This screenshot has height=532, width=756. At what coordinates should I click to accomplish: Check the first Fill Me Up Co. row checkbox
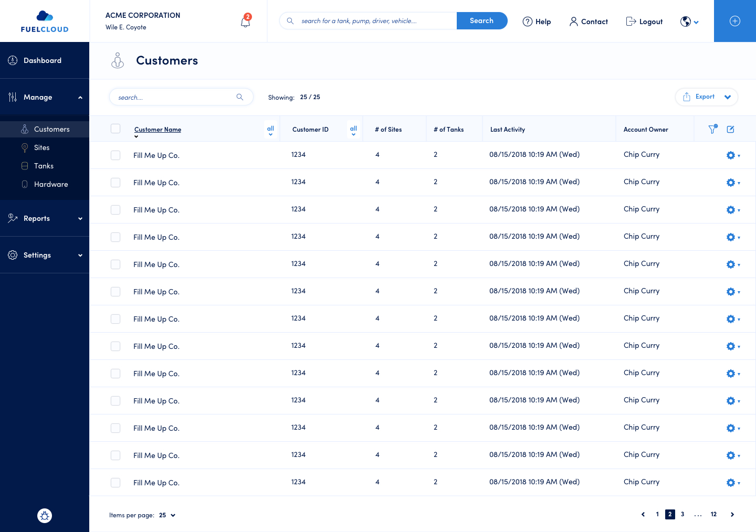click(115, 155)
